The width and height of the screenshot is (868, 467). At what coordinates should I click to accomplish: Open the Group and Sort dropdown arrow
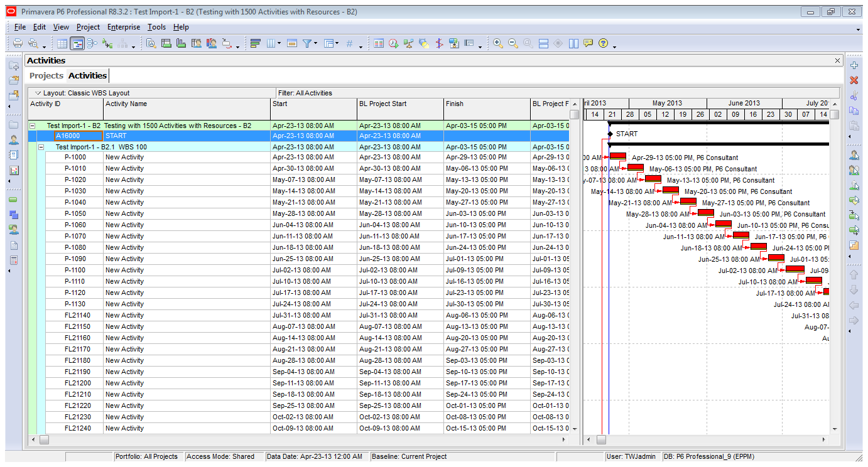point(337,44)
